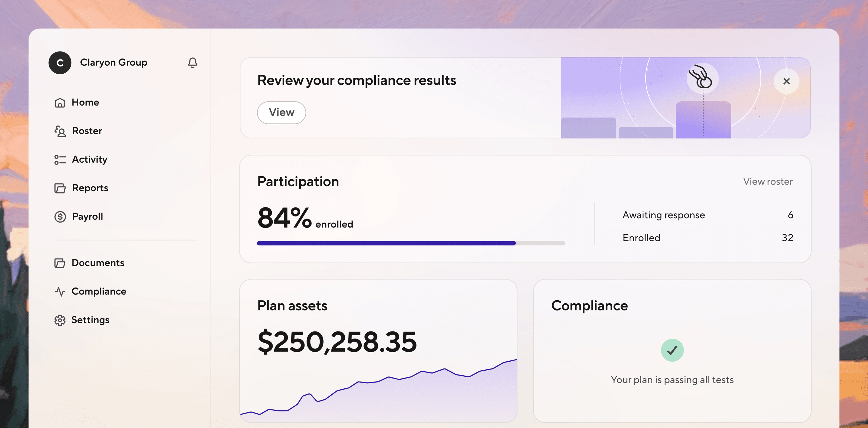Screen dimensions: 868x428
Task: Click the Reports folder icon
Action: click(60, 188)
